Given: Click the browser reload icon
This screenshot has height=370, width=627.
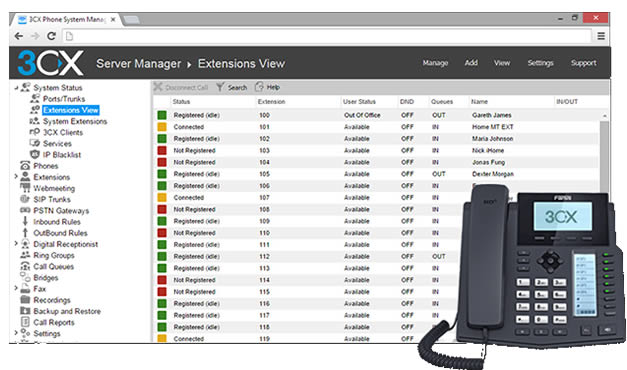Looking at the screenshot, I should (x=51, y=36).
